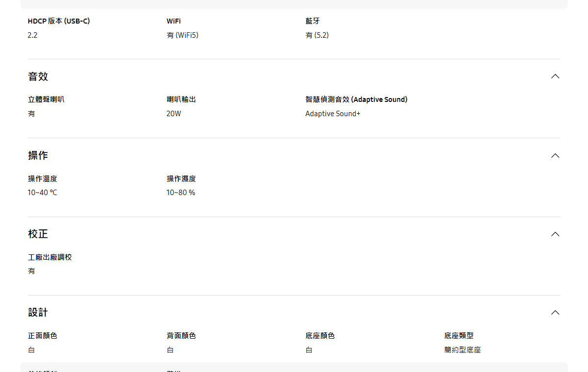The image size is (588, 372).
Task: Click the HDCP 版本 (USB-C) label
Action: pyautogui.click(x=59, y=21)
